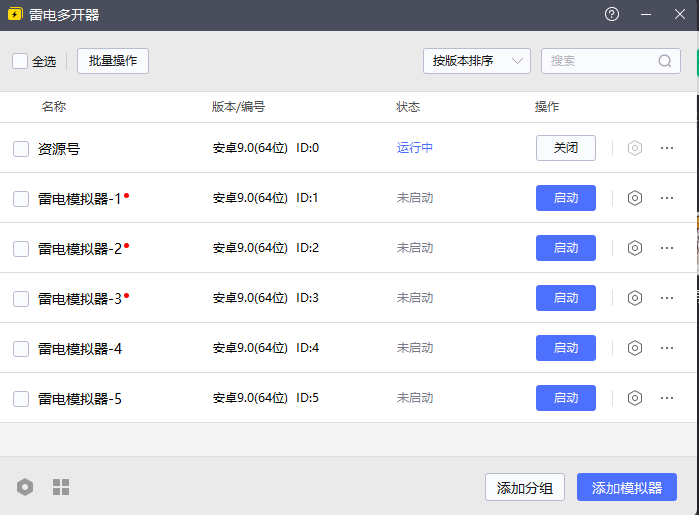This screenshot has height=515, width=699.
Task: Start 雷电模拟器-1 with 启动 button
Action: tap(566, 198)
